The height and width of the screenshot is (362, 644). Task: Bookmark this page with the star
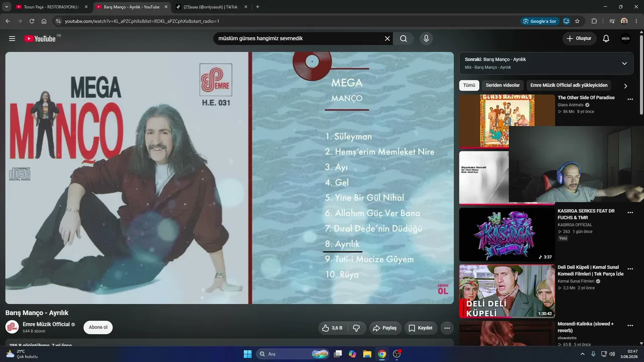577,21
